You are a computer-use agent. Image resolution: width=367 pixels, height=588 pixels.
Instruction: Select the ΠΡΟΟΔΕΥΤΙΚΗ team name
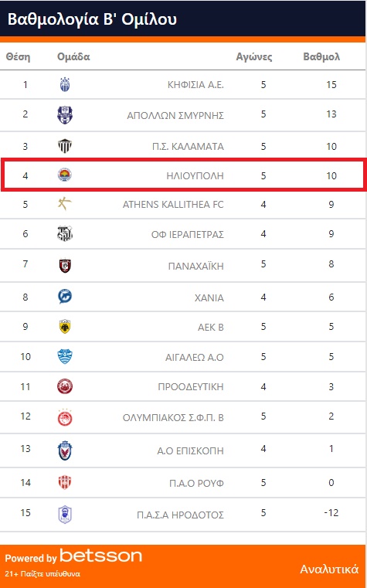191,386
